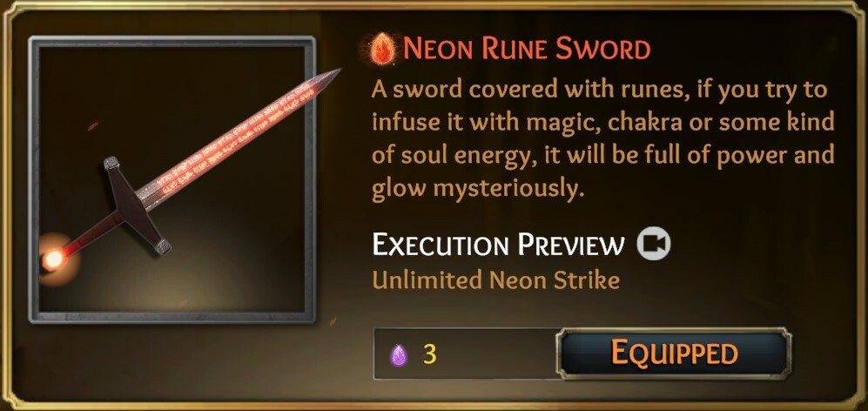This screenshot has width=868, height=411.
Task: Open the sword preview thumbnail frame
Action: (x=172, y=179)
